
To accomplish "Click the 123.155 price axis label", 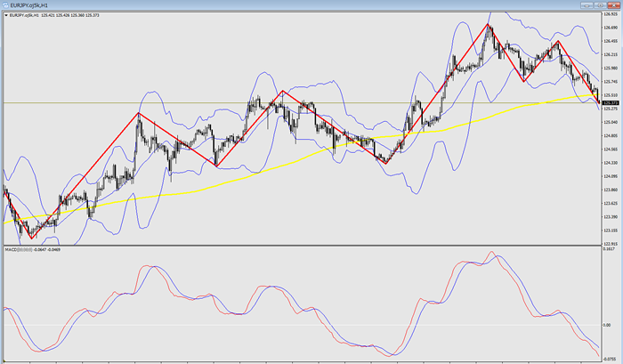I will click(610, 231).
